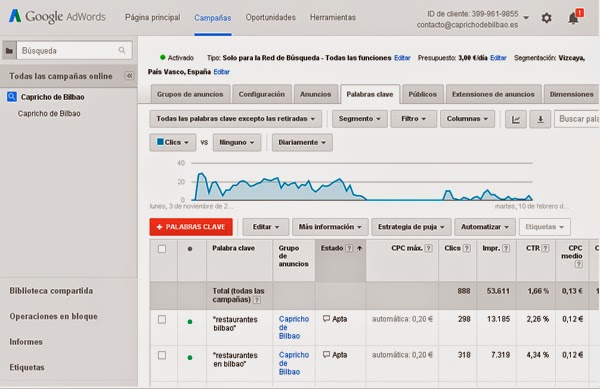Click Editar link next to Presupuesto
Viewport: 600px width, 389px height.
498,58
